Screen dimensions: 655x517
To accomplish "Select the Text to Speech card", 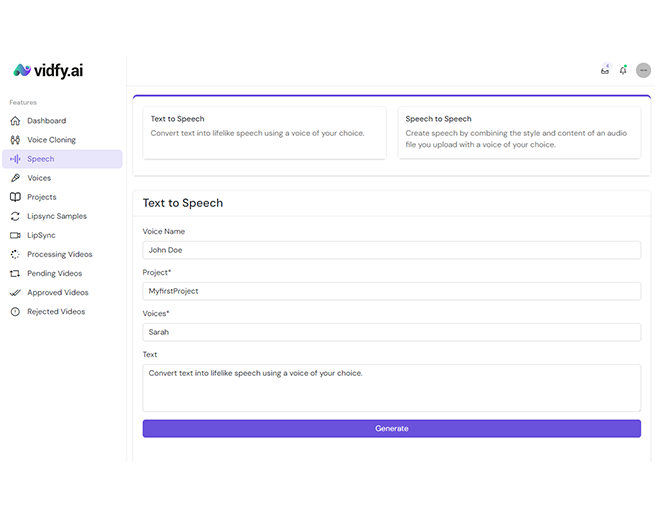I will [264, 132].
